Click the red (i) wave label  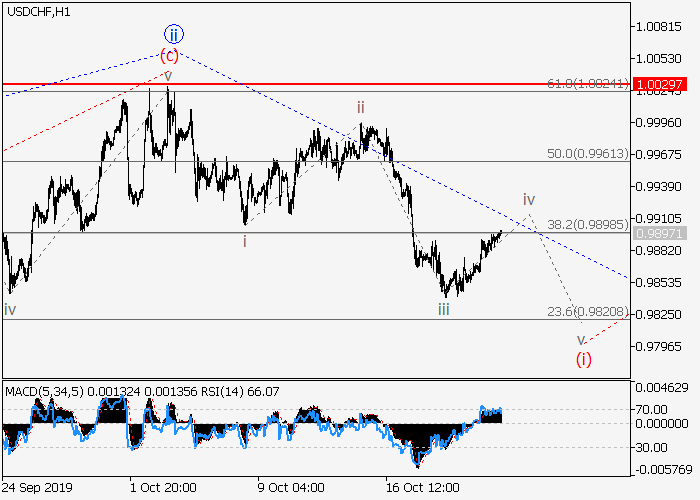point(584,359)
